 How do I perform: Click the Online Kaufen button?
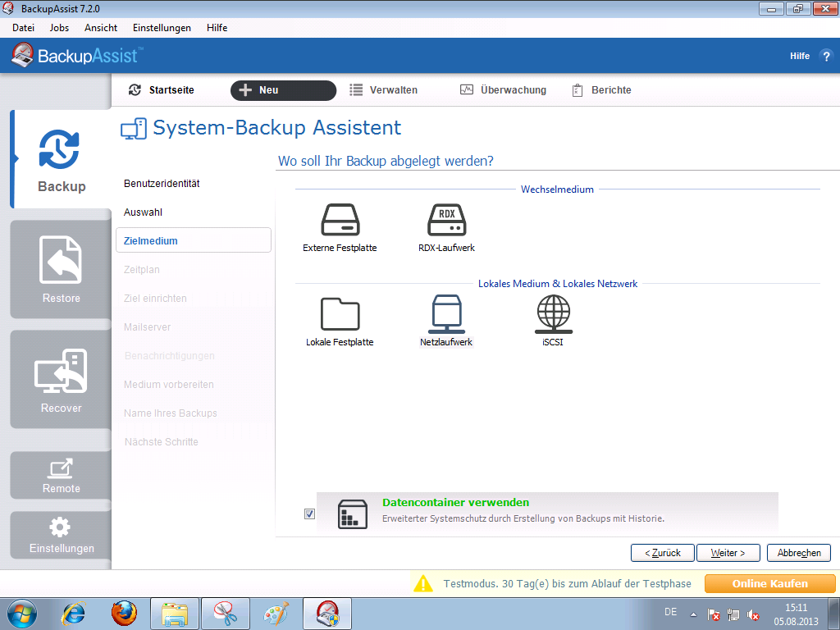[x=769, y=584]
